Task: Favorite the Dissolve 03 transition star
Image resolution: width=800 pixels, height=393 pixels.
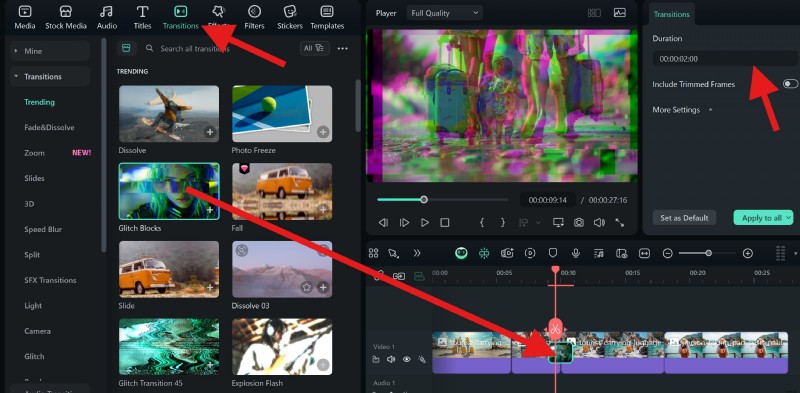Action: [306, 287]
